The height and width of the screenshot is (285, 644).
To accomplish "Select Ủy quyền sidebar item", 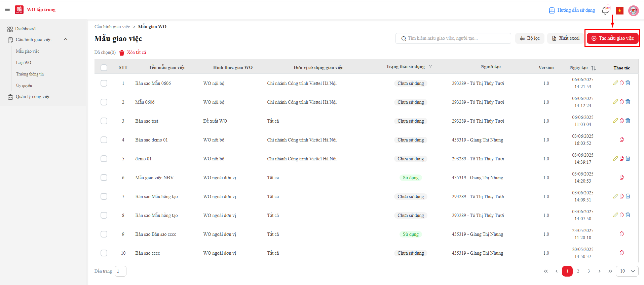I will [24, 86].
